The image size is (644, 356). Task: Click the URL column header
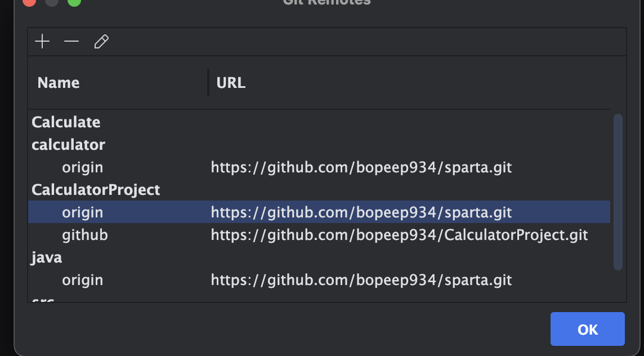(231, 83)
